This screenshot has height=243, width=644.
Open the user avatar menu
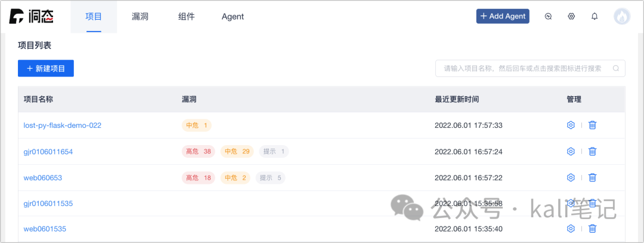622,17
